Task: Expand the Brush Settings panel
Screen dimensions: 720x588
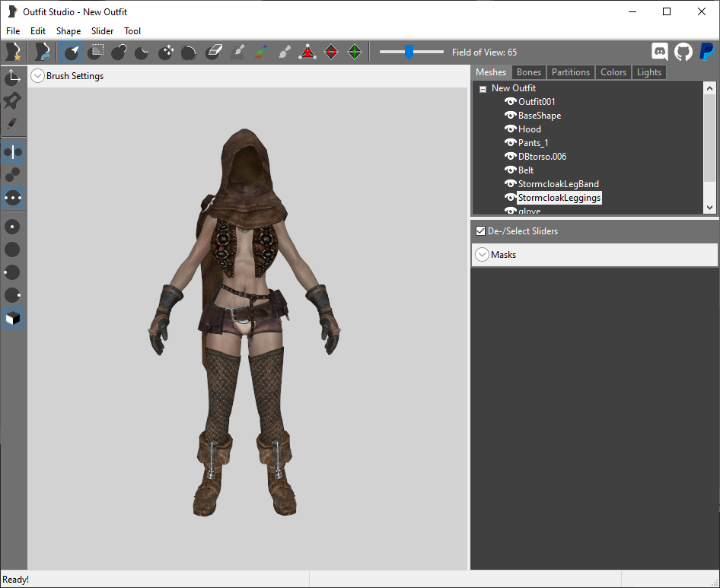Action: coord(37,76)
